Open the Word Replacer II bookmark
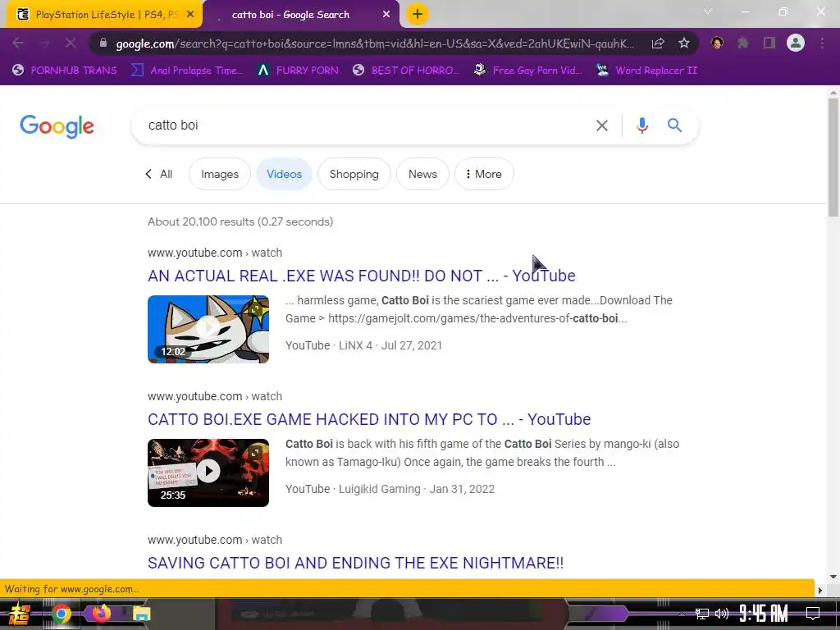Screen dimensions: 840x630 pyautogui.click(x=646, y=71)
